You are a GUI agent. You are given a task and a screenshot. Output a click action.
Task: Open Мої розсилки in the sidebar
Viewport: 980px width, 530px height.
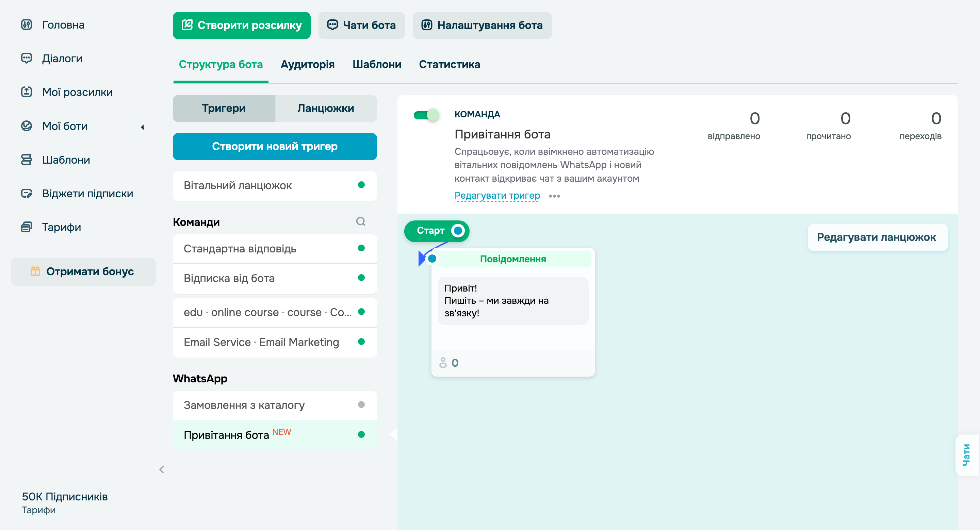click(x=77, y=92)
